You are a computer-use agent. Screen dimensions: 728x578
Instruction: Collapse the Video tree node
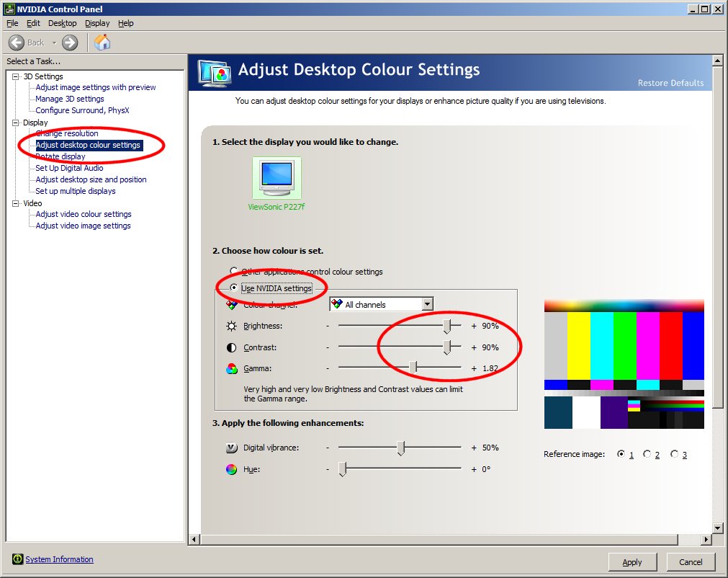click(x=16, y=203)
